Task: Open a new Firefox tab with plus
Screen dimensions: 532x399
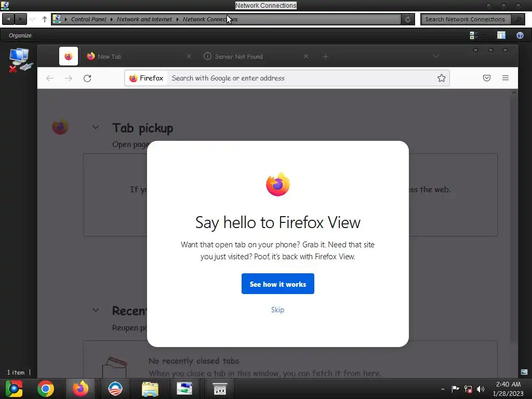Action: (325, 57)
